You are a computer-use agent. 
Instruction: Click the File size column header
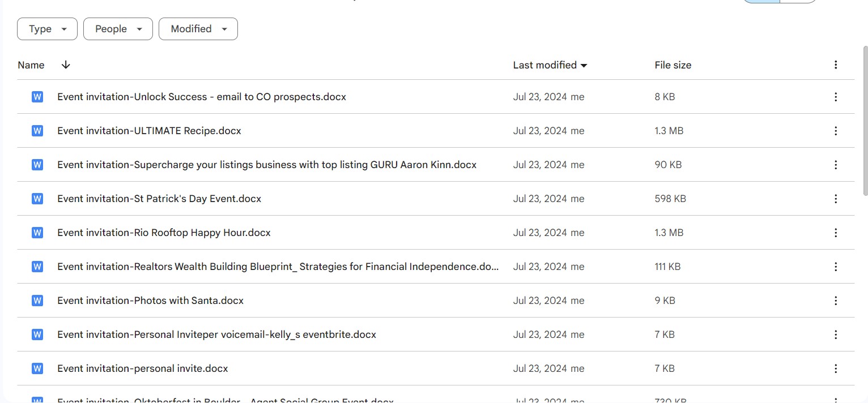coord(673,65)
